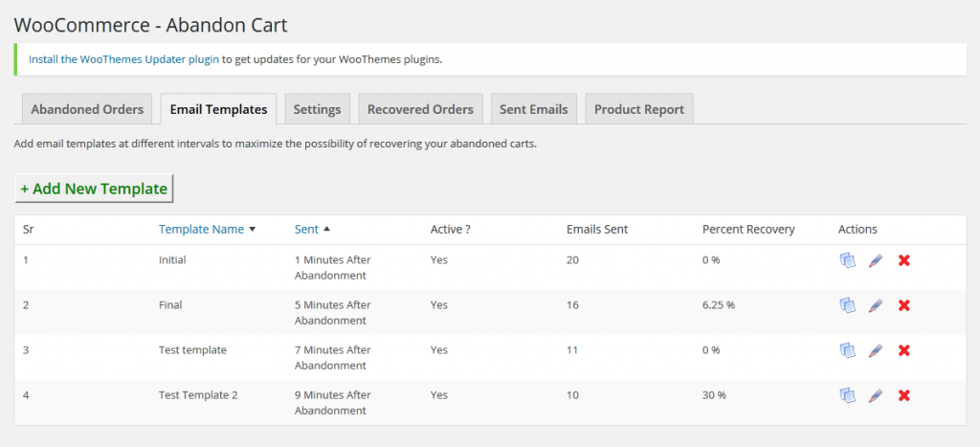Click the 'Emails Sent' column header
Screen dimensions: 980x447
pos(597,230)
